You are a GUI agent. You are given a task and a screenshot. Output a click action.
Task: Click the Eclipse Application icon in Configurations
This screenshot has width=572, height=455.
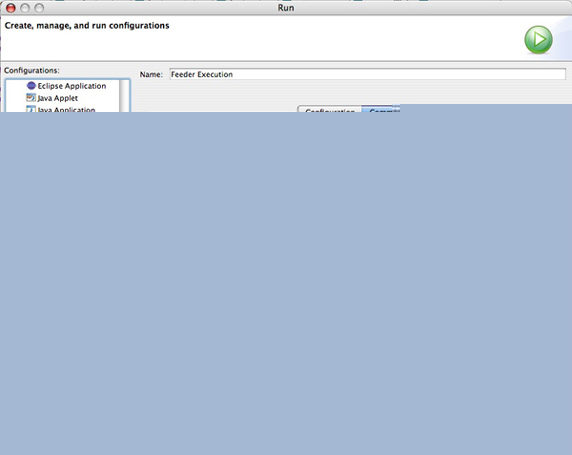click(x=31, y=86)
